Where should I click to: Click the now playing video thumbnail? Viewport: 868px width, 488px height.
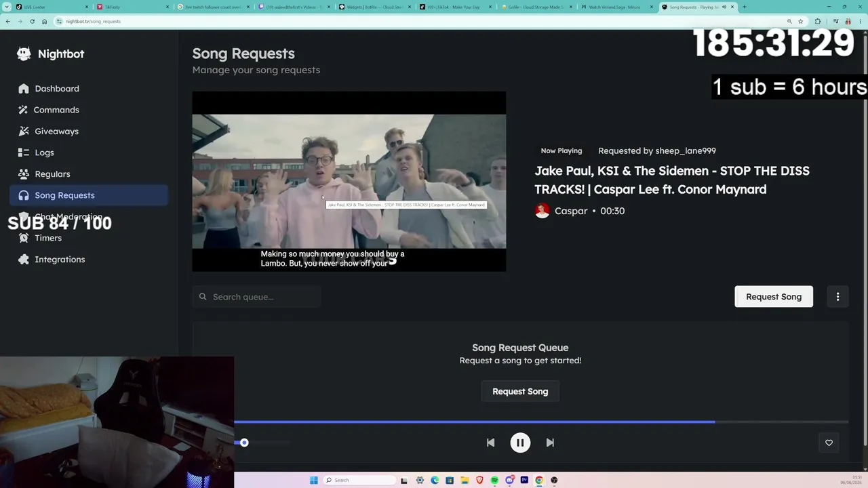coord(349,181)
